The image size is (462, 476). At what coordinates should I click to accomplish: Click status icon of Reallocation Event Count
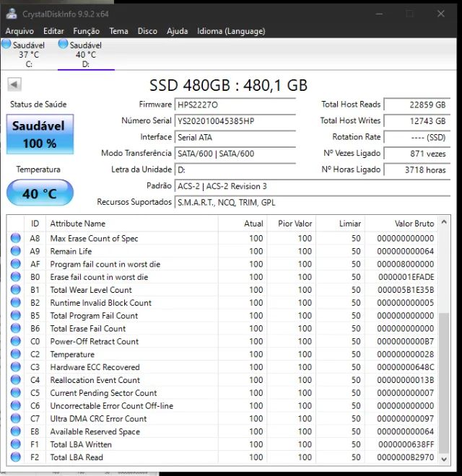coord(15,380)
